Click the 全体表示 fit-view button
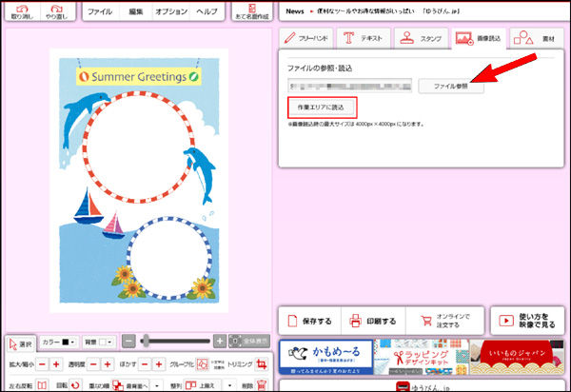 pyautogui.click(x=249, y=342)
